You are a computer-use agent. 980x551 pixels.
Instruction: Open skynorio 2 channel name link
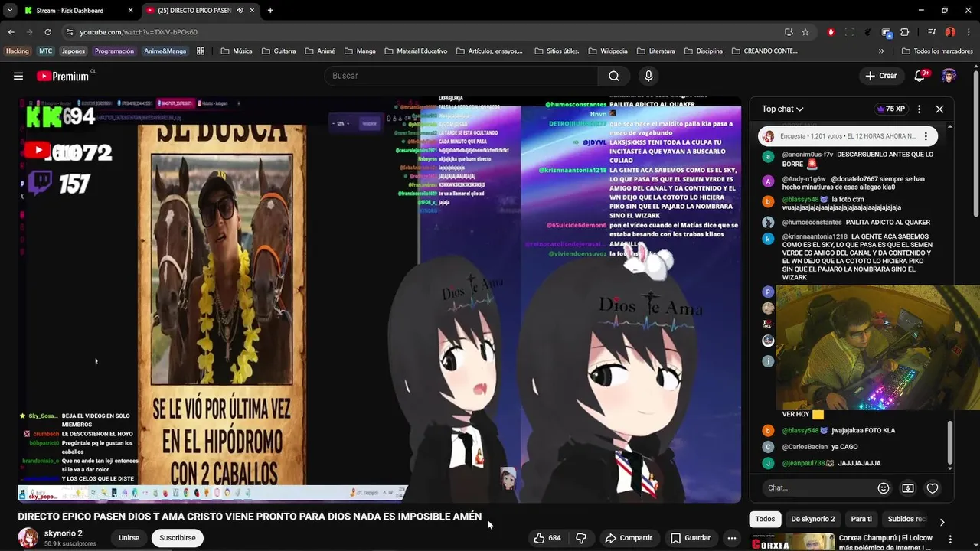pyautogui.click(x=64, y=533)
